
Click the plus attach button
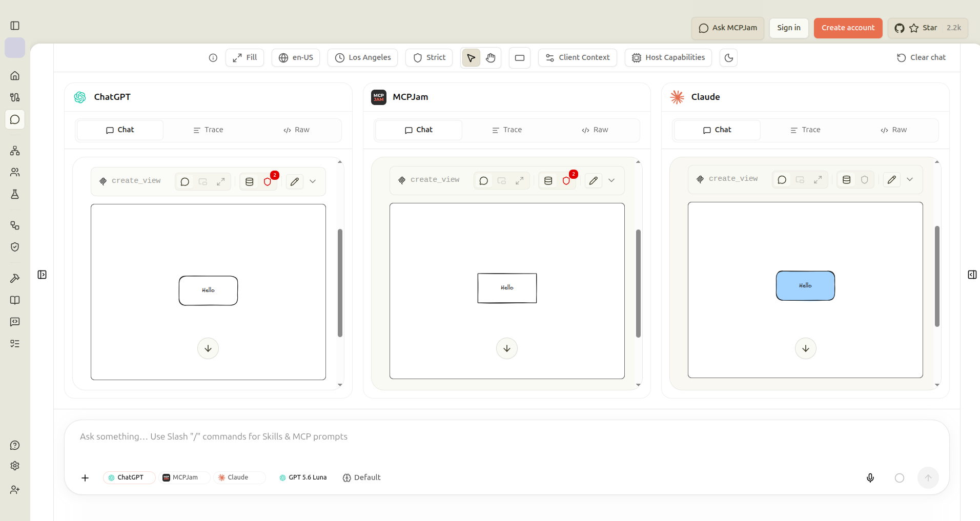85,478
